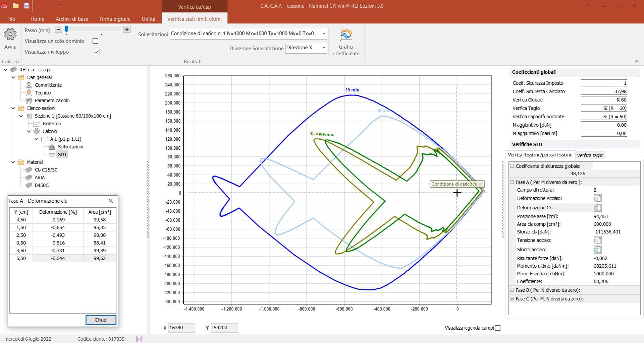644x343 pixels.
Task: Enable Visualizza un solo dominio checkbox
Action: pos(95,41)
